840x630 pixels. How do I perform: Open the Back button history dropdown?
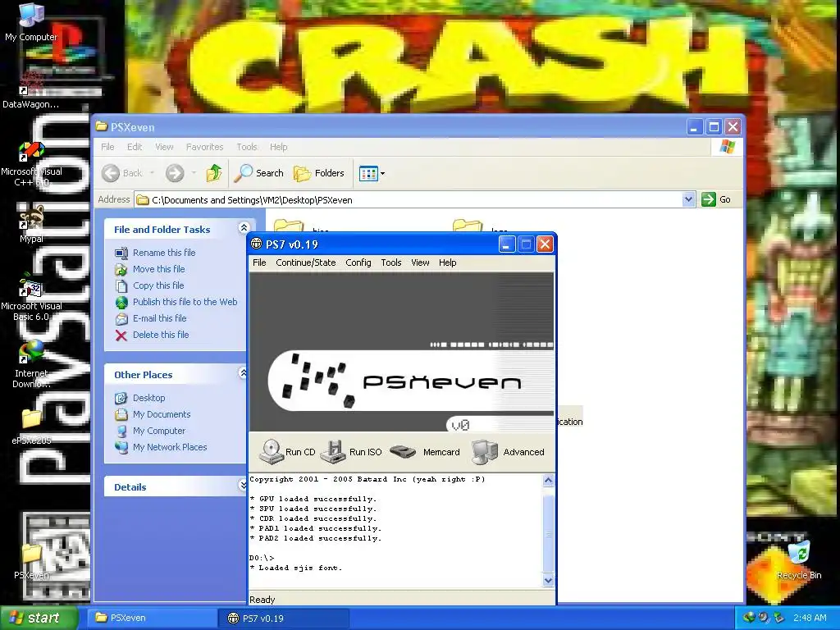tap(152, 173)
